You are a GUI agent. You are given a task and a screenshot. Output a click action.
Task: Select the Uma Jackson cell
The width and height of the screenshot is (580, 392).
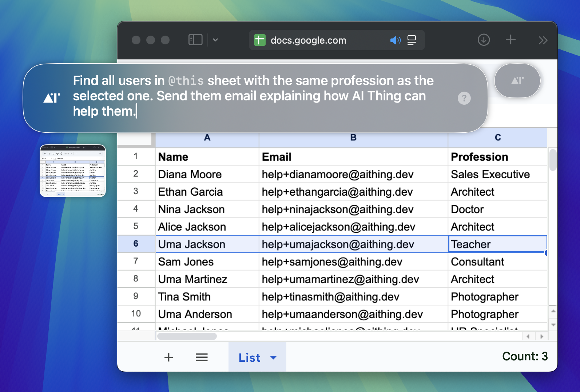207,244
